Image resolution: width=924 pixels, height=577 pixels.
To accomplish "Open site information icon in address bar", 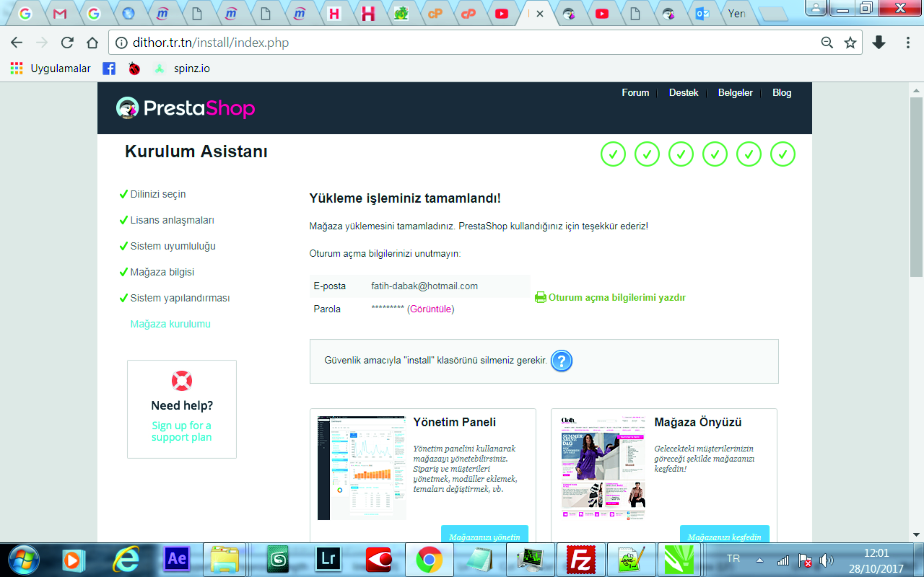I will [121, 43].
